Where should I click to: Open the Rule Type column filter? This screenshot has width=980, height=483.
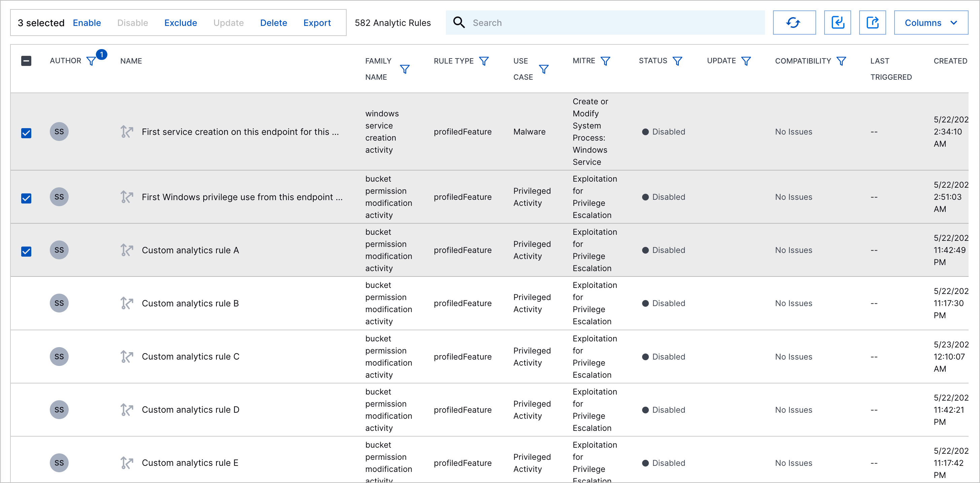pyautogui.click(x=484, y=61)
